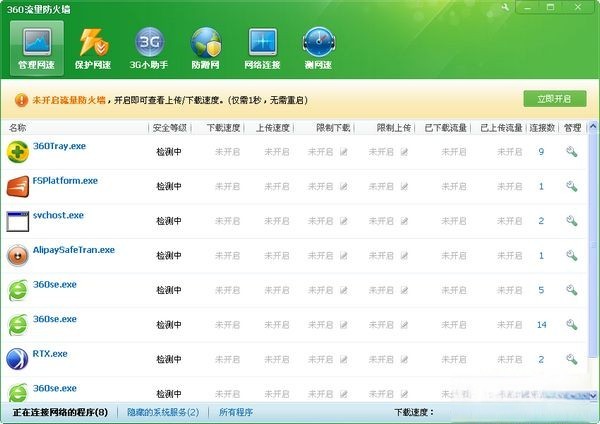Open the manage wrench for RTX.exe
Image resolution: width=600 pixels, height=424 pixels.
click(572, 359)
